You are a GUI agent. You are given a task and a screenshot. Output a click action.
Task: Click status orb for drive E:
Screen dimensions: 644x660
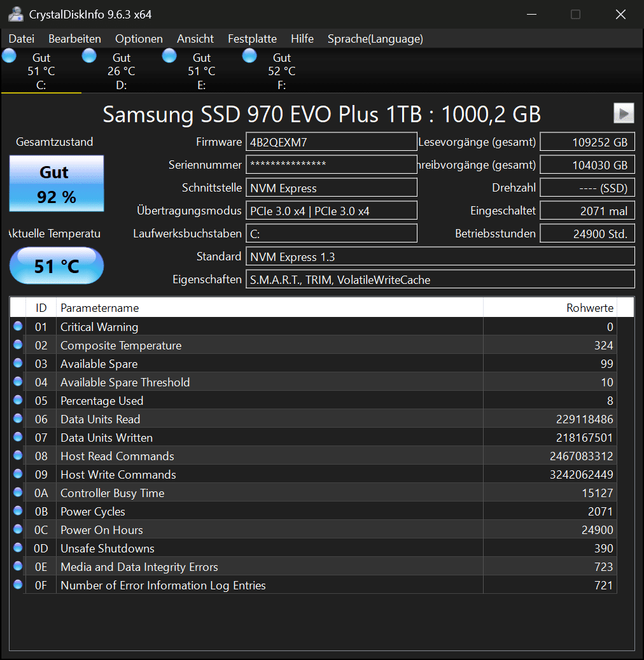click(169, 55)
